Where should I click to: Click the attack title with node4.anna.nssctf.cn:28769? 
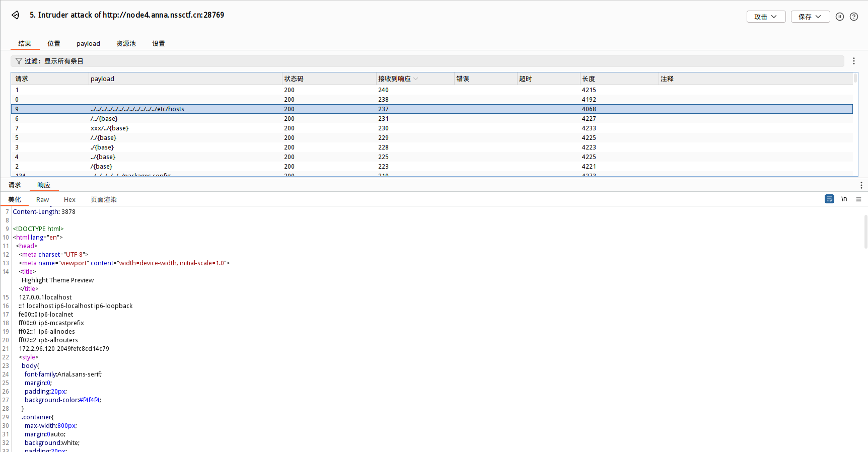pos(127,15)
